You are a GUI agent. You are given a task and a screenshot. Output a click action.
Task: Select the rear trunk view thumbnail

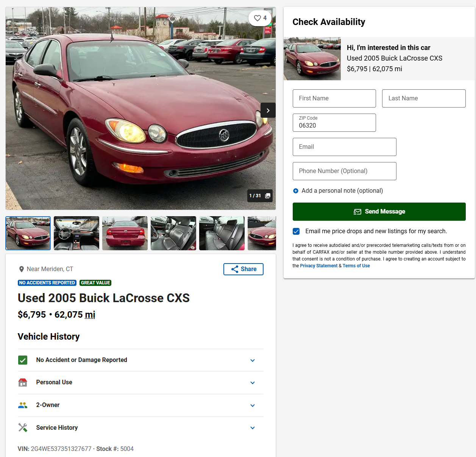(x=125, y=233)
